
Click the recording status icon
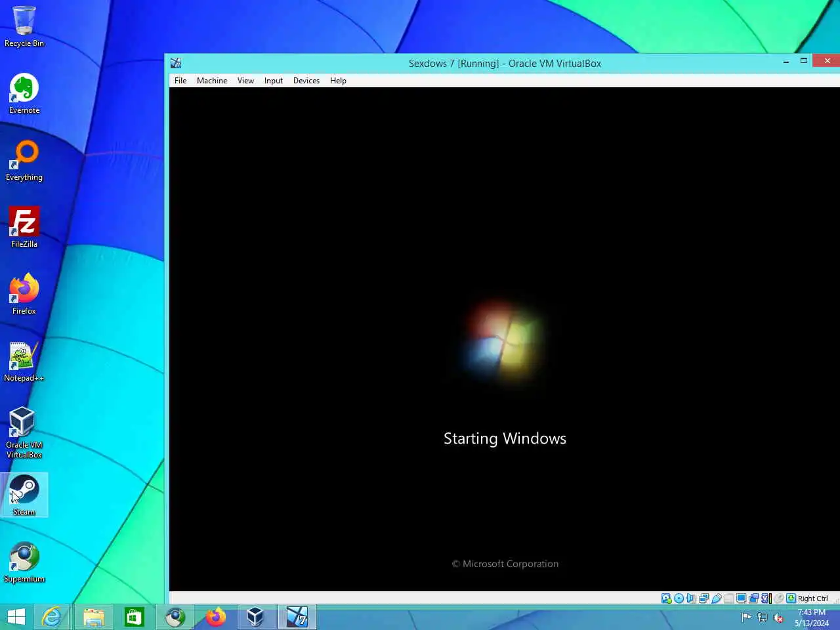click(x=753, y=598)
